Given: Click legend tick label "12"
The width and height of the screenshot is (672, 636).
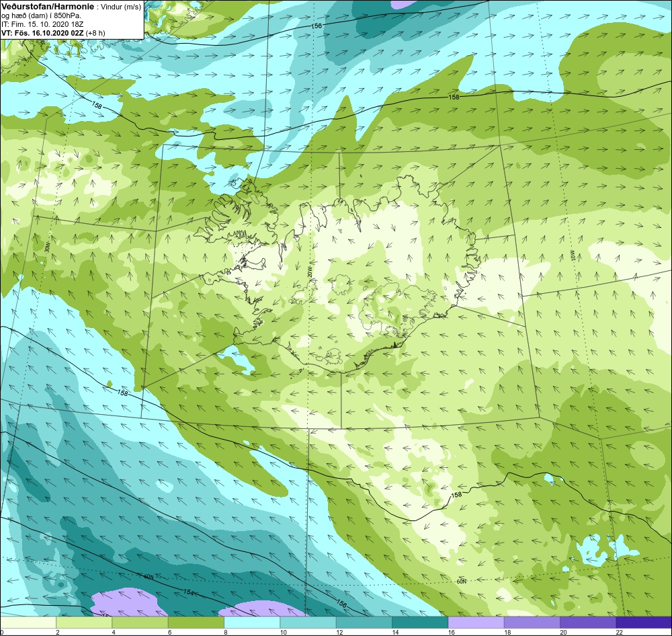Looking at the screenshot, I should (339, 632).
